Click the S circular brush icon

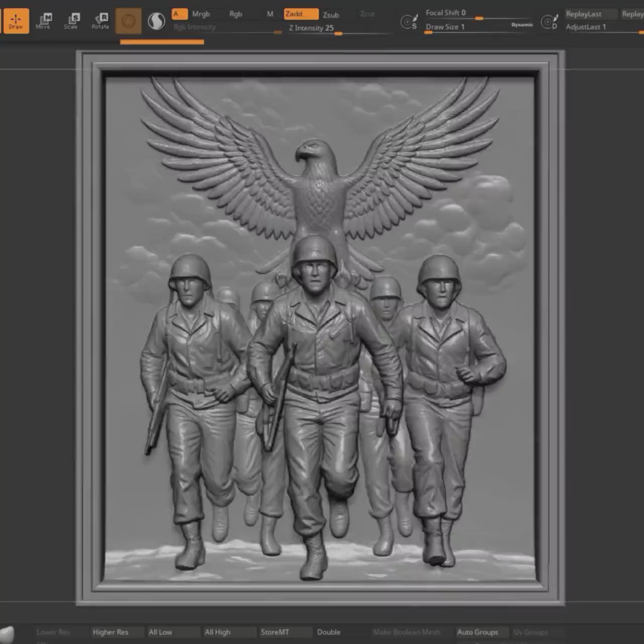[409, 22]
